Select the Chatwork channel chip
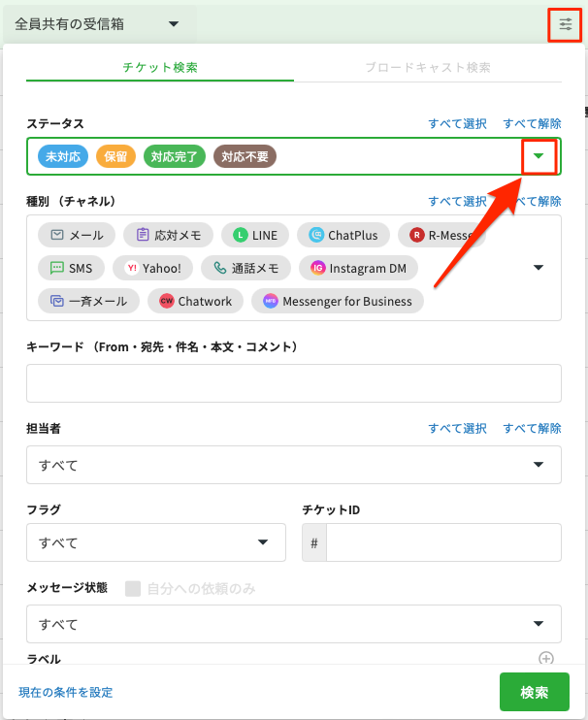Viewport: 588px width, 720px height. click(195, 301)
